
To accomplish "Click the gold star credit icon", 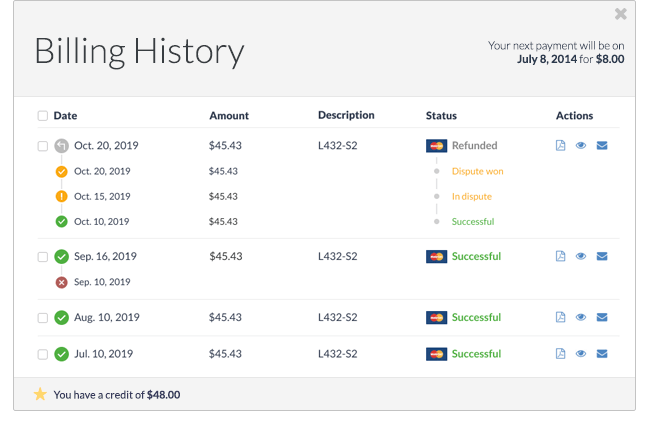I will click(40, 394).
